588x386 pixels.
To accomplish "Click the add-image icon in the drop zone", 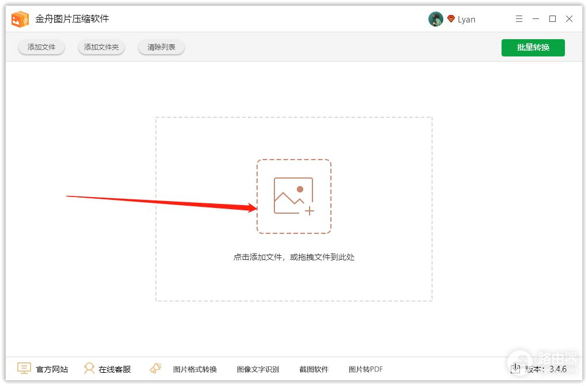I will (293, 196).
